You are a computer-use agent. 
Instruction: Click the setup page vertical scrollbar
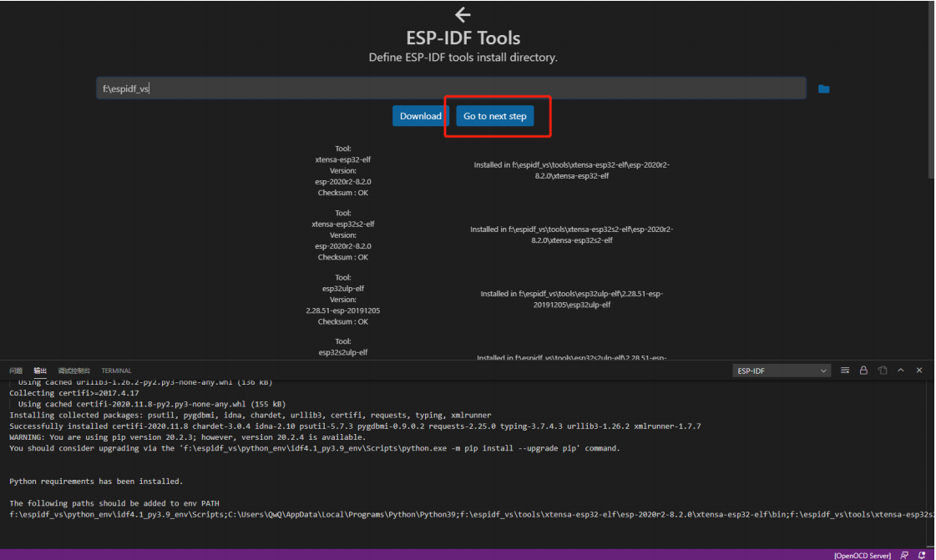931,89
